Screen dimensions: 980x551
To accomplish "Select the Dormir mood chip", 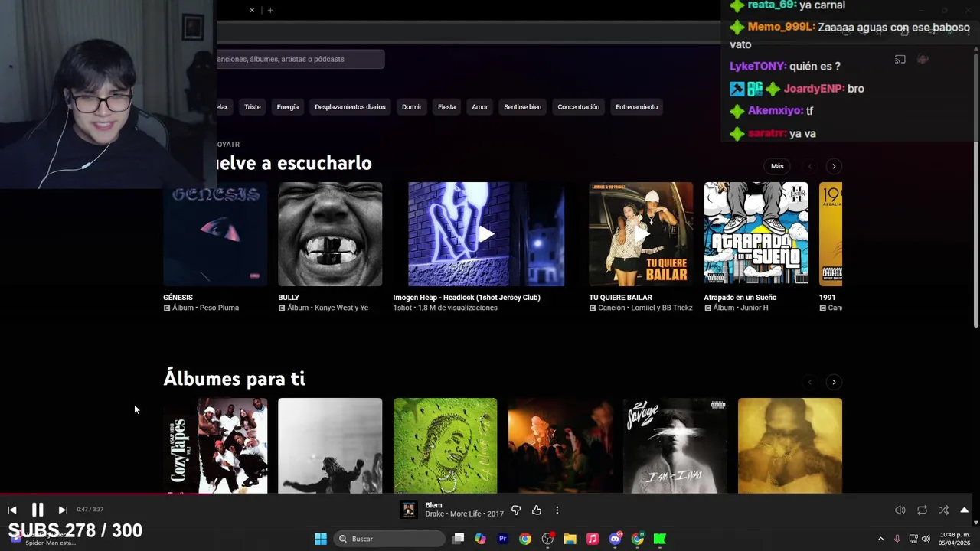I will (412, 107).
